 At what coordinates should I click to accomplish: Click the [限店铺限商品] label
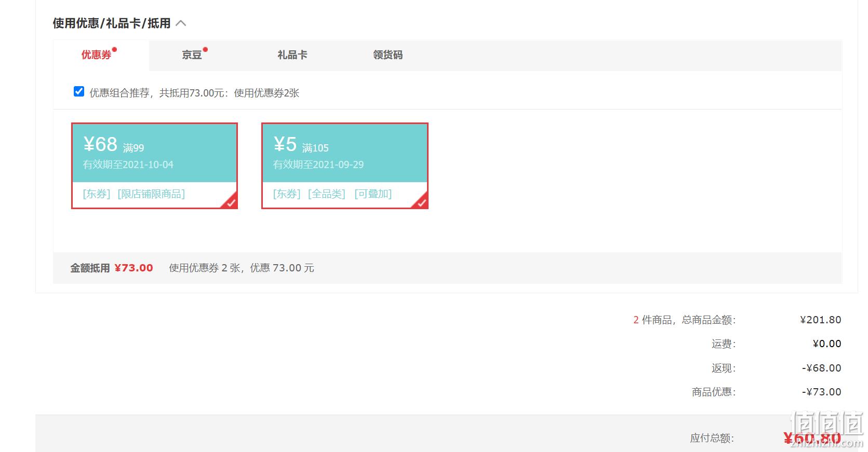(x=151, y=194)
